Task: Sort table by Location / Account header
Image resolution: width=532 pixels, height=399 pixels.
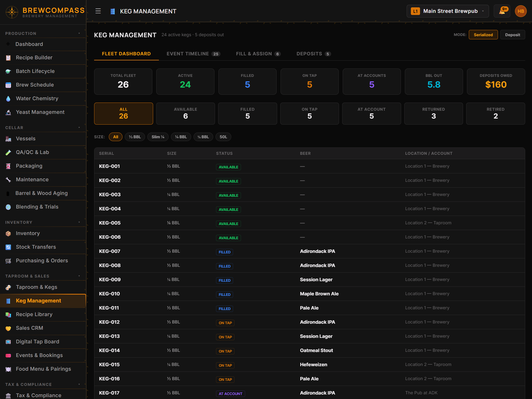Action: point(429,153)
